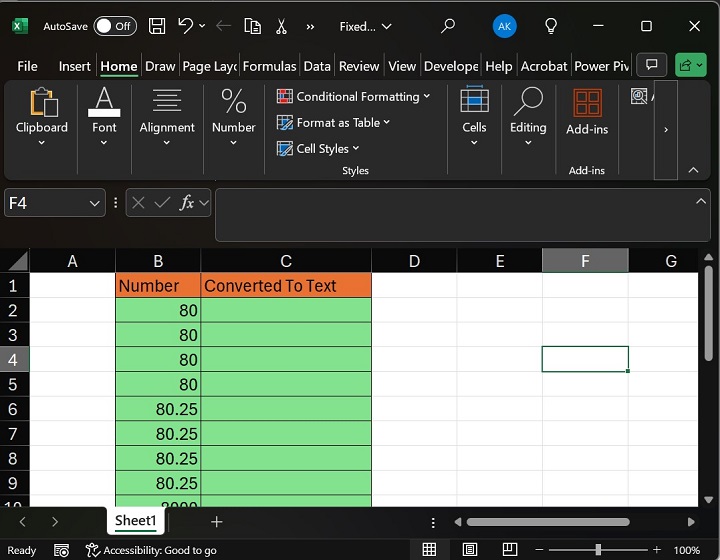This screenshot has width=720, height=560.
Task: Click the macro recording icon in status bar
Action: coord(62,550)
